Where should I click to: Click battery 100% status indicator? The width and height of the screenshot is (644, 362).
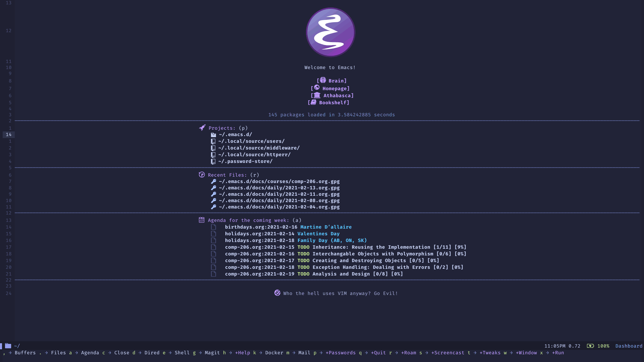598,346
